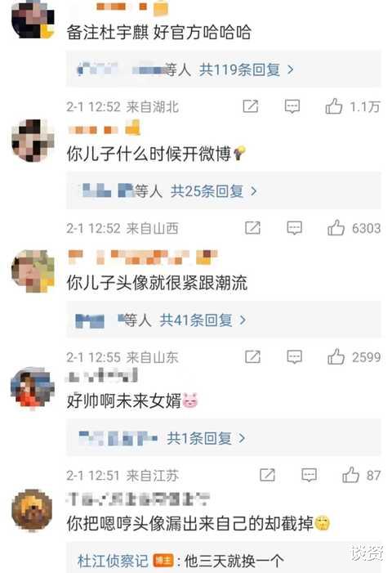
Task: Reply to the comment from 山东
Action: coord(295,356)
